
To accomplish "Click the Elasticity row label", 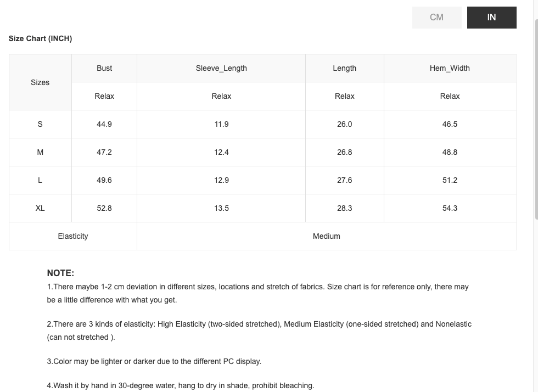I will point(73,236).
